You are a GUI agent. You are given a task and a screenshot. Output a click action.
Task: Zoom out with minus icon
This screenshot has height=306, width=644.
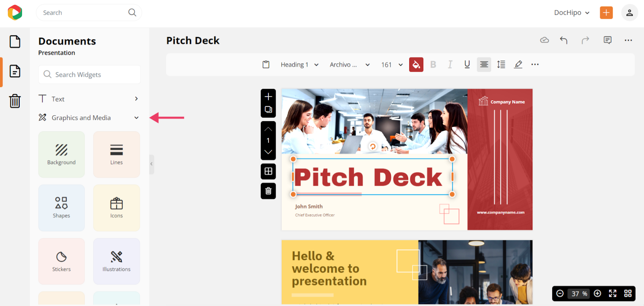[560, 294]
